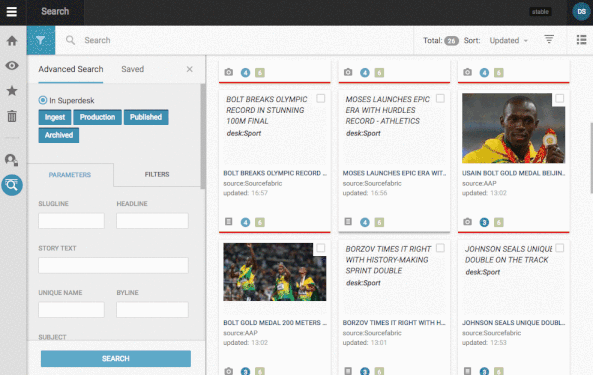Toggle the filter funnel panel button

pyautogui.click(x=41, y=40)
